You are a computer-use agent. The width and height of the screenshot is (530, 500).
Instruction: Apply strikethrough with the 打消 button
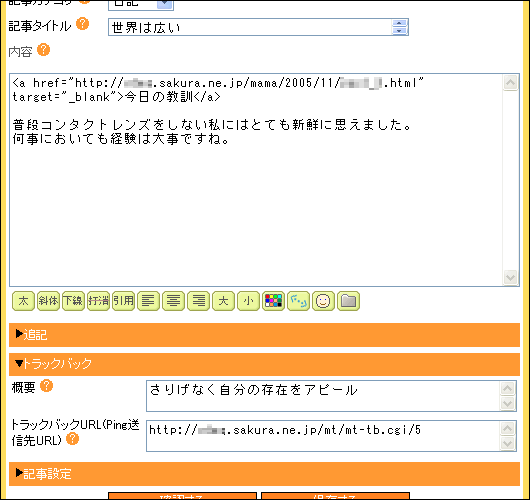pyautogui.click(x=98, y=301)
